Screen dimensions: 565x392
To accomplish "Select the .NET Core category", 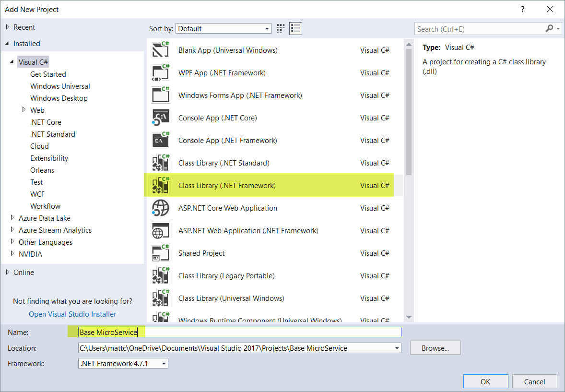I will click(46, 122).
